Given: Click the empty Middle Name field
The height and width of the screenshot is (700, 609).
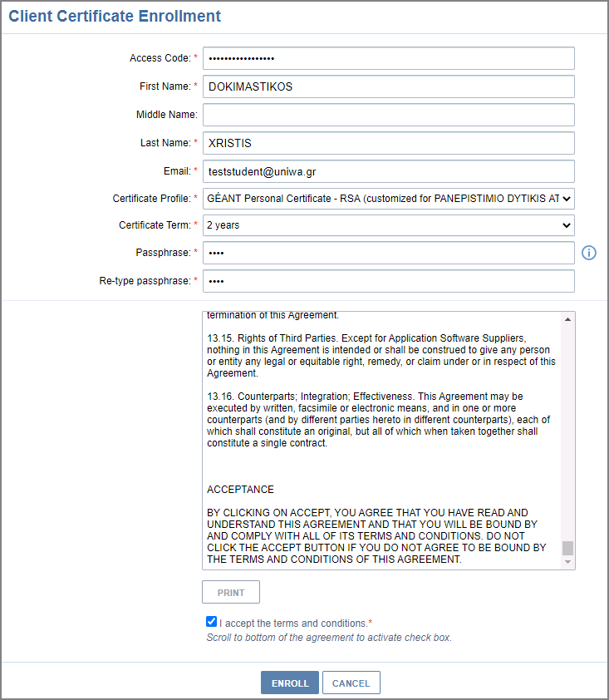Looking at the screenshot, I should [x=389, y=115].
